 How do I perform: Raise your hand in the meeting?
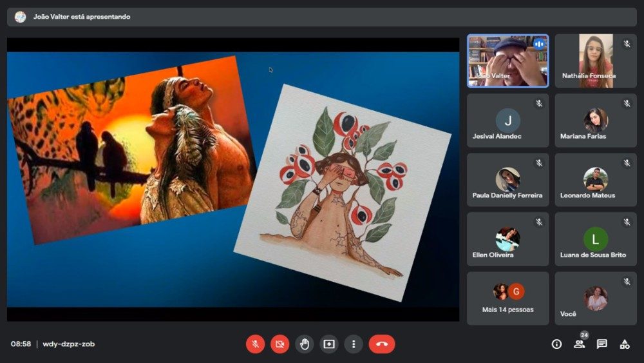[x=305, y=344]
